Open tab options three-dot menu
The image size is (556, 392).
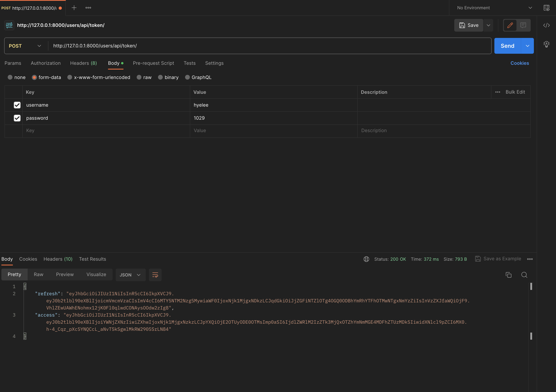[x=88, y=8]
